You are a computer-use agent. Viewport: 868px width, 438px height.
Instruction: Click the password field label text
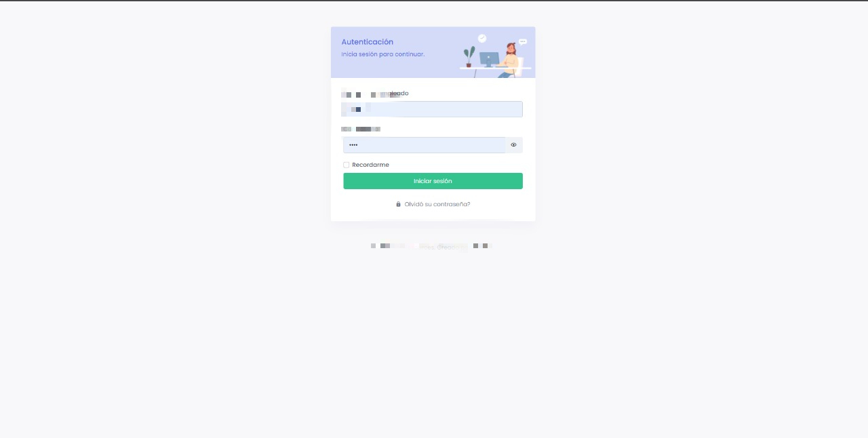tap(361, 129)
